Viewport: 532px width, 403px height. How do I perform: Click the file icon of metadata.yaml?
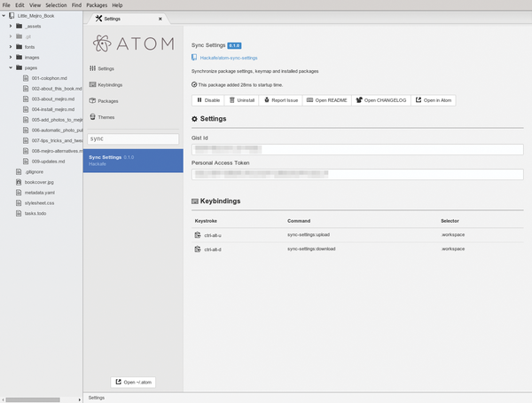tap(19, 193)
